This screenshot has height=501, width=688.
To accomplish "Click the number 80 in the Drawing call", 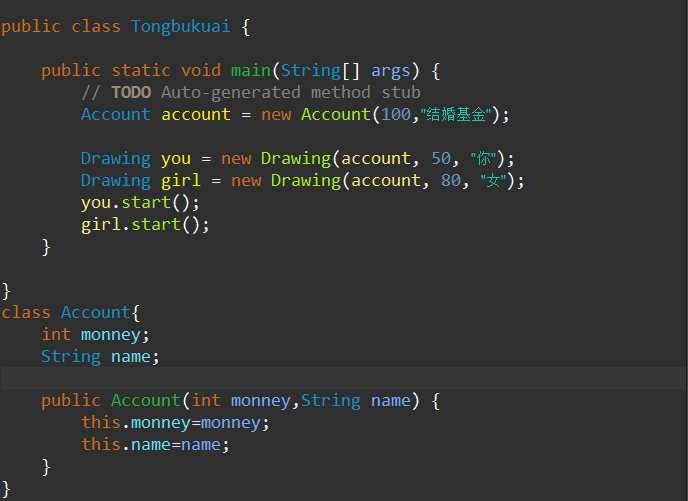I will 451,180.
